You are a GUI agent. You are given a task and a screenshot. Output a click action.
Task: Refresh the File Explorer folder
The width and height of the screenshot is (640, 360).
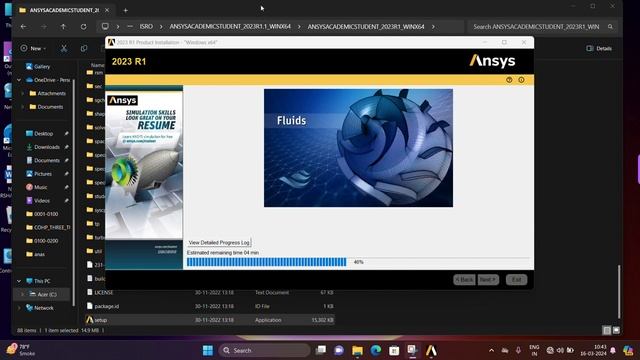pos(83,27)
